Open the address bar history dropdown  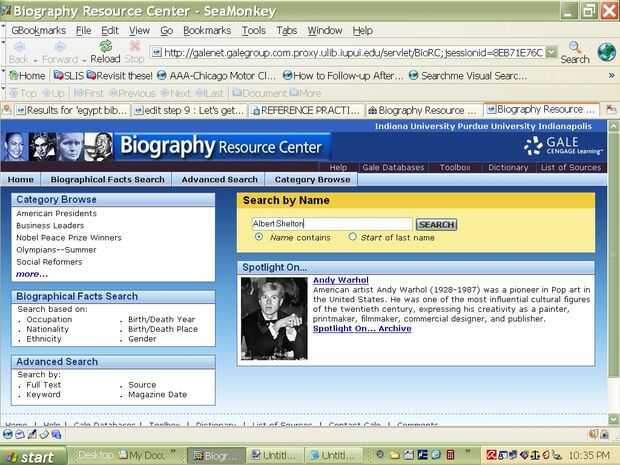[551, 52]
